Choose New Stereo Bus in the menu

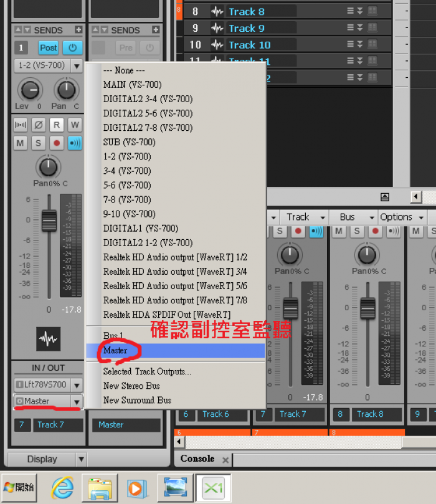point(131,386)
